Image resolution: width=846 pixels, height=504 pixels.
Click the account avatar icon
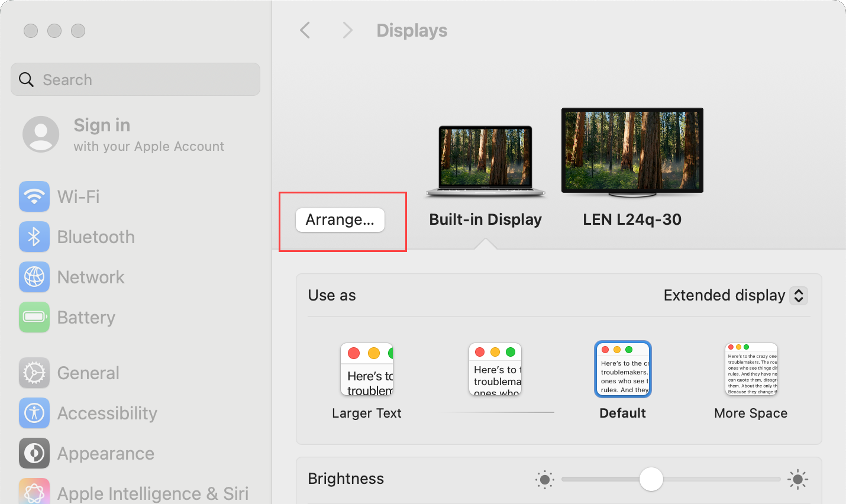[41, 134]
